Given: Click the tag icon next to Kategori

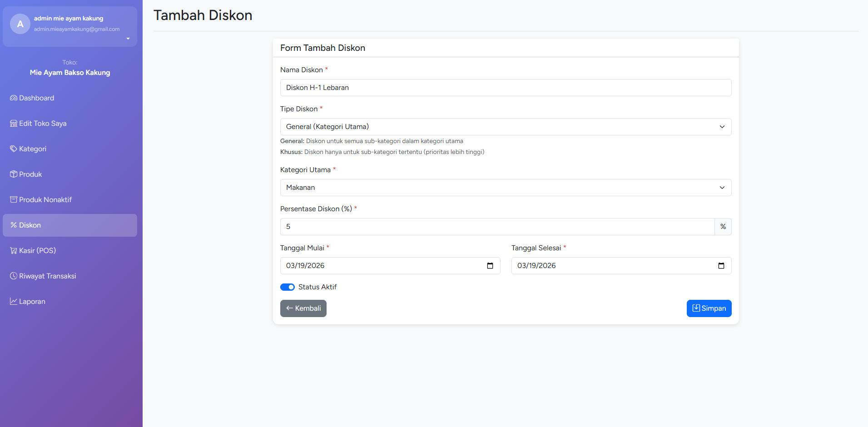Looking at the screenshot, I should pos(14,149).
